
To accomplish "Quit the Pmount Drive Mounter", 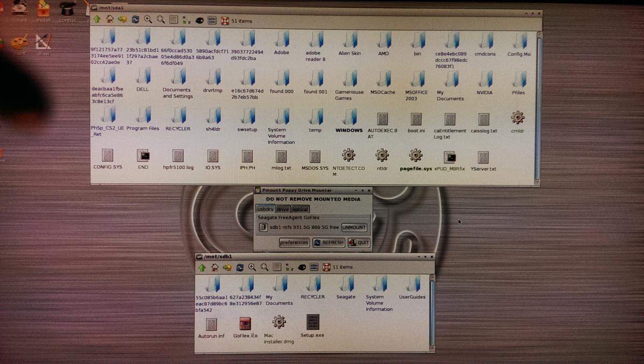I will pyautogui.click(x=359, y=242).
